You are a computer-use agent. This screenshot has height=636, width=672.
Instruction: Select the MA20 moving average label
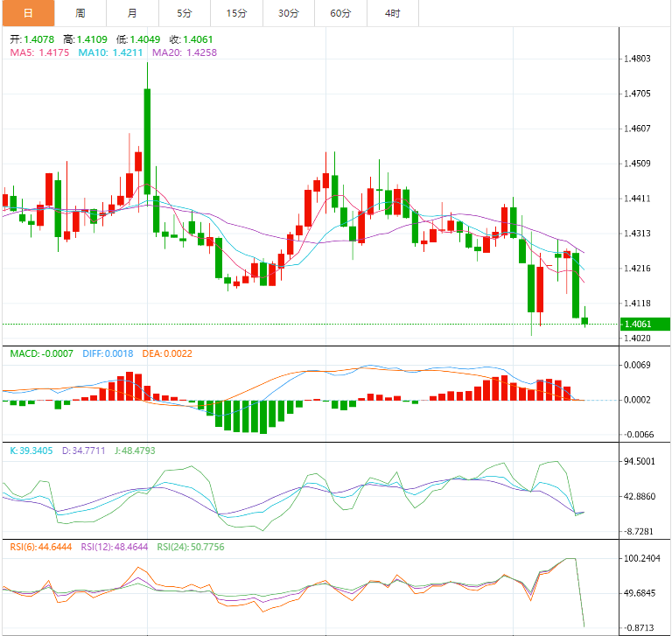tap(185, 52)
